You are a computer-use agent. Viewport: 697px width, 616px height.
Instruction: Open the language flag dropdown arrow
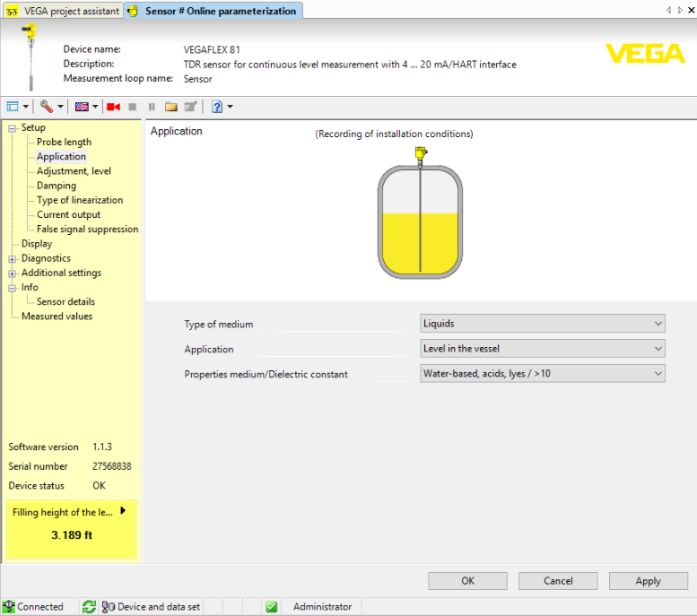95,107
